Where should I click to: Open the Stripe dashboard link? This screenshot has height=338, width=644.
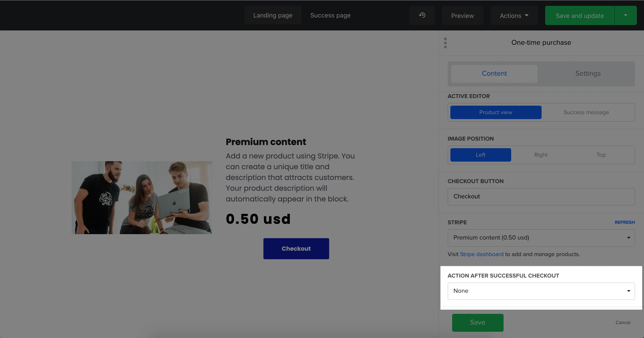[481, 254]
